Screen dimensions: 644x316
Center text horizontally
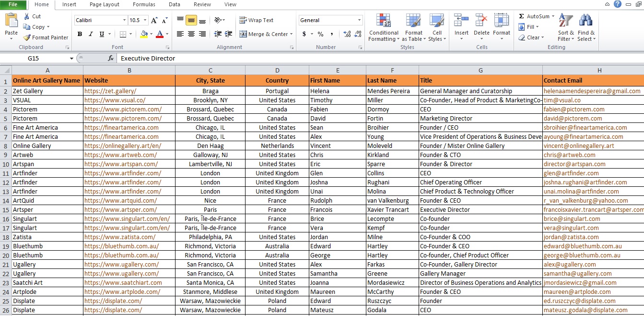(x=191, y=34)
